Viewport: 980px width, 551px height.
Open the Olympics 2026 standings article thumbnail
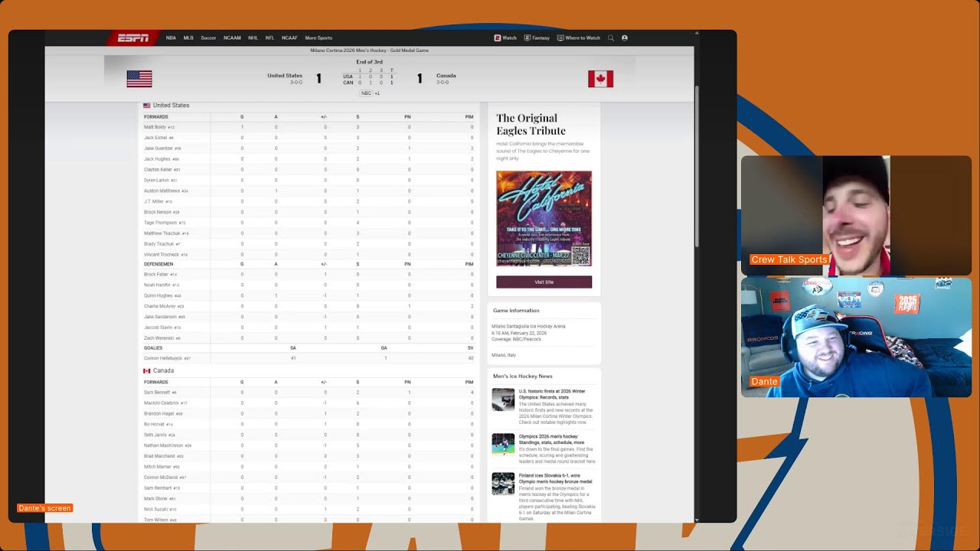(503, 445)
